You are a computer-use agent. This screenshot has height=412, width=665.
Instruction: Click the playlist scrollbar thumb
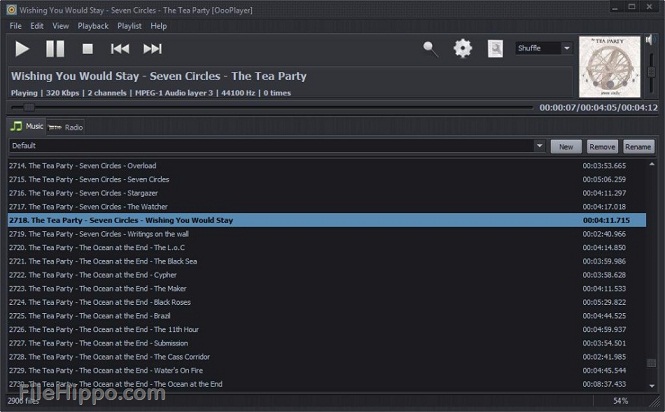point(652,363)
